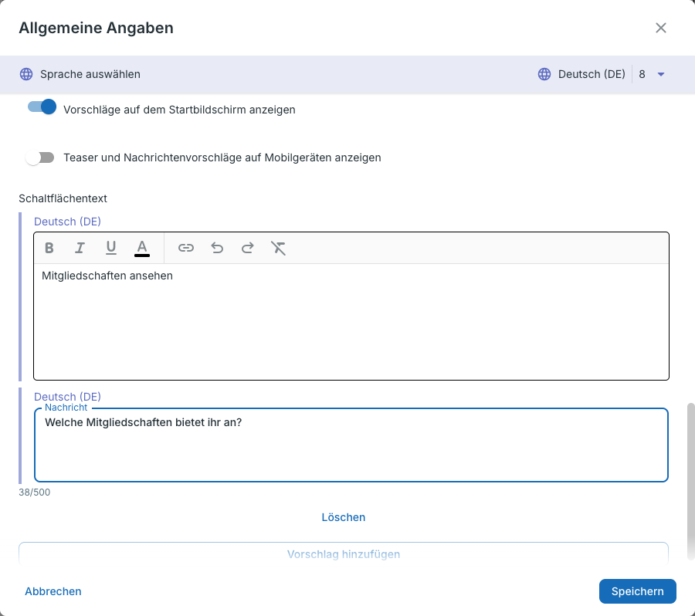Open the Deutsch (DE) language dropdown
The image size is (695, 616).
click(602, 74)
